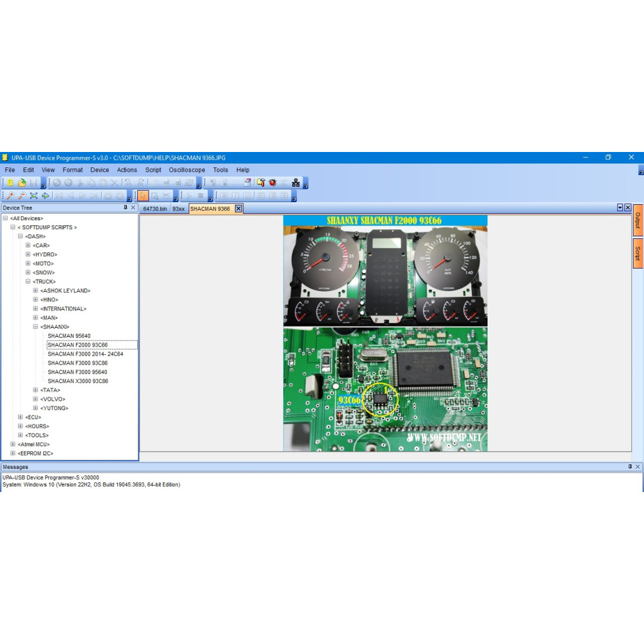Expand the <EEPROM I2C> tree node

coord(13,453)
